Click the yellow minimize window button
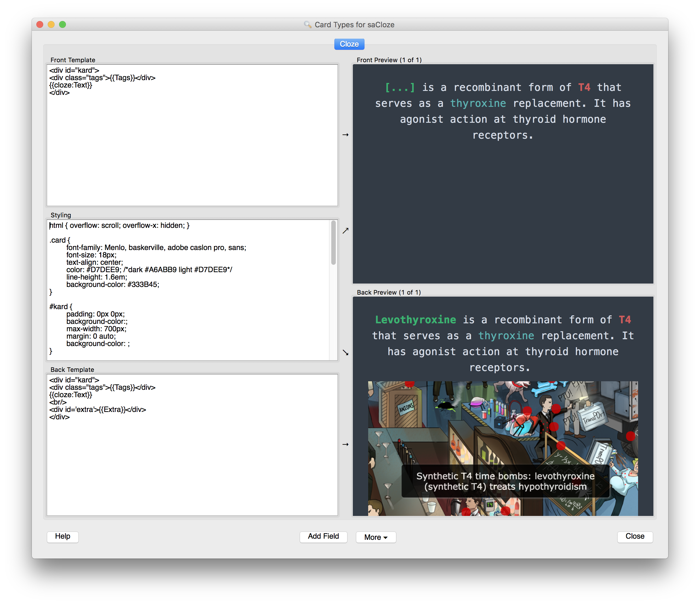This screenshot has width=700, height=604. pyautogui.click(x=51, y=24)
